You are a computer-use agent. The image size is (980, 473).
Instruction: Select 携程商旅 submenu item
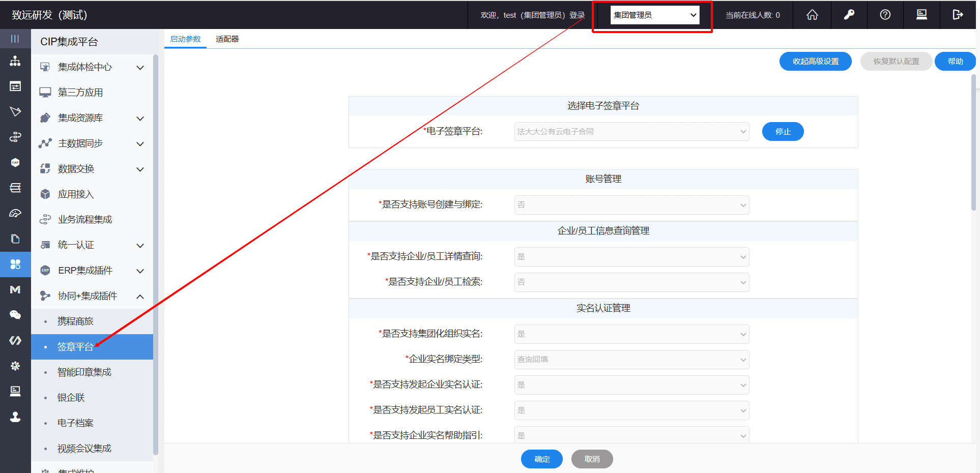[92, 321]
